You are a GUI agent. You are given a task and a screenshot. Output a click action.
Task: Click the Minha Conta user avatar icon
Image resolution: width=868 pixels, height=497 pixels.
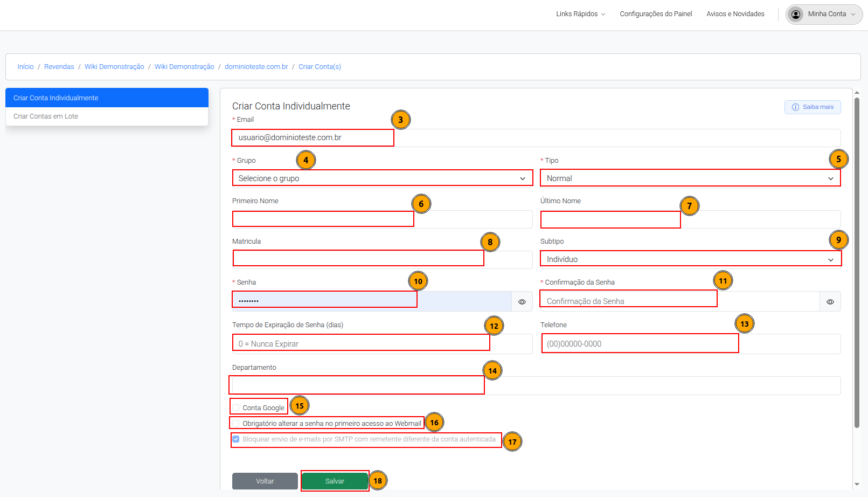[796, 14]
